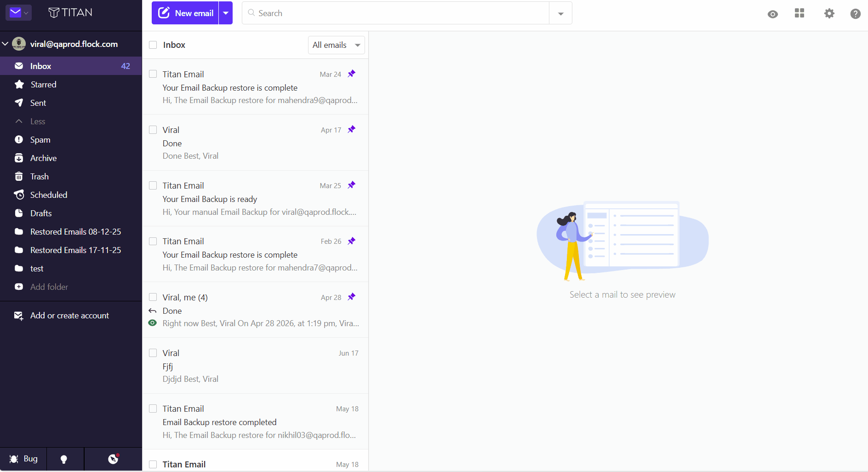Check the Mar 24 Titan Email checkbox
Screen dimensions: 868x472
153,74
